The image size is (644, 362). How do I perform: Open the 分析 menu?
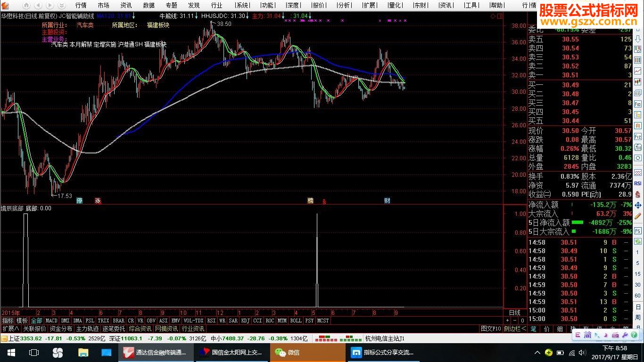point(344,5)
